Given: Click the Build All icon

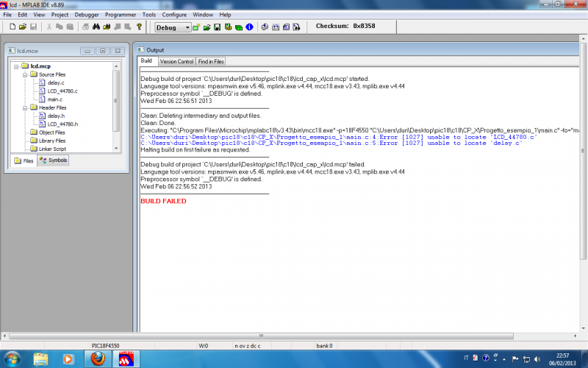Looking at the screenshot, I should pyautogui.click(x=276, y=27).
